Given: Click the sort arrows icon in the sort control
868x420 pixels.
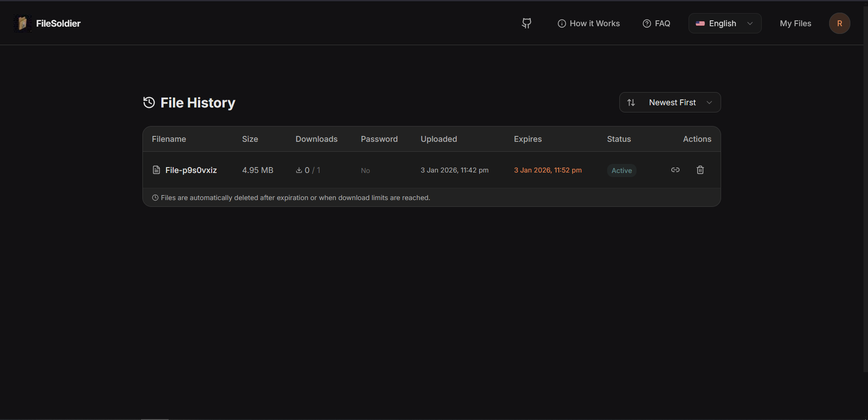Looking at the screenshot, I should point(632,103).
